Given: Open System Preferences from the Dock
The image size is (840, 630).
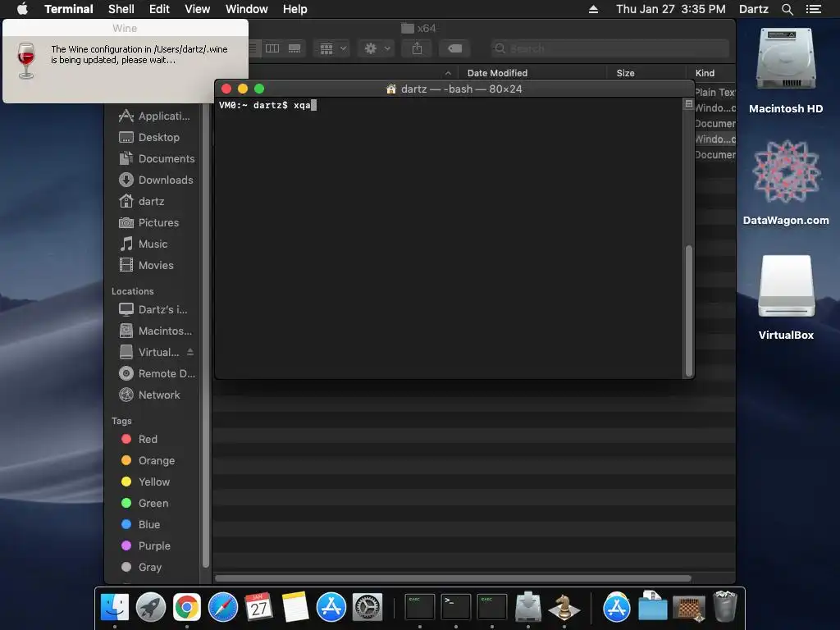Looking at the screenshot, I should coord(367,608).
